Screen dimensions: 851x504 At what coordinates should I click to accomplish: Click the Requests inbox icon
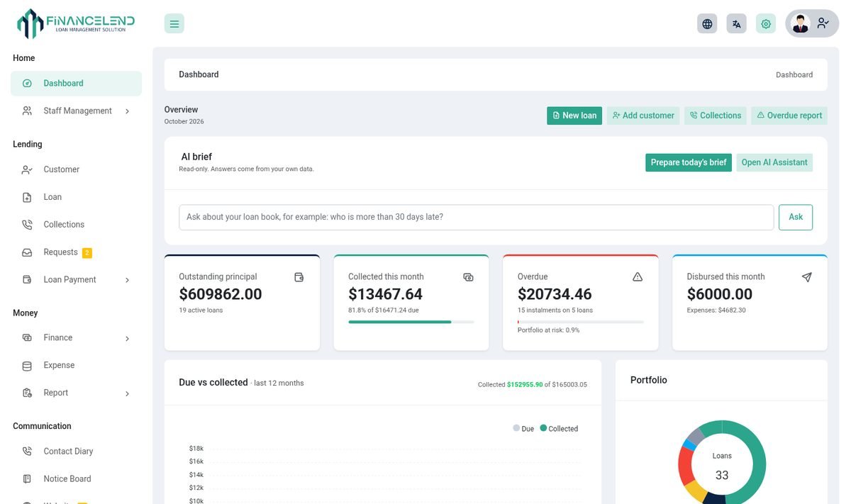[x=27, y=252]
